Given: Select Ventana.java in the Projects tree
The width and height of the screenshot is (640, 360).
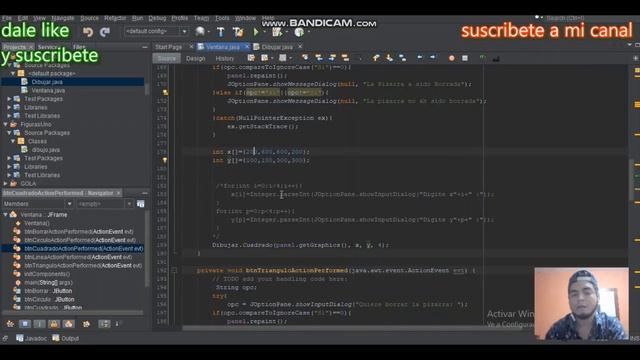Looking at the screenshot, I should (48, 90).
